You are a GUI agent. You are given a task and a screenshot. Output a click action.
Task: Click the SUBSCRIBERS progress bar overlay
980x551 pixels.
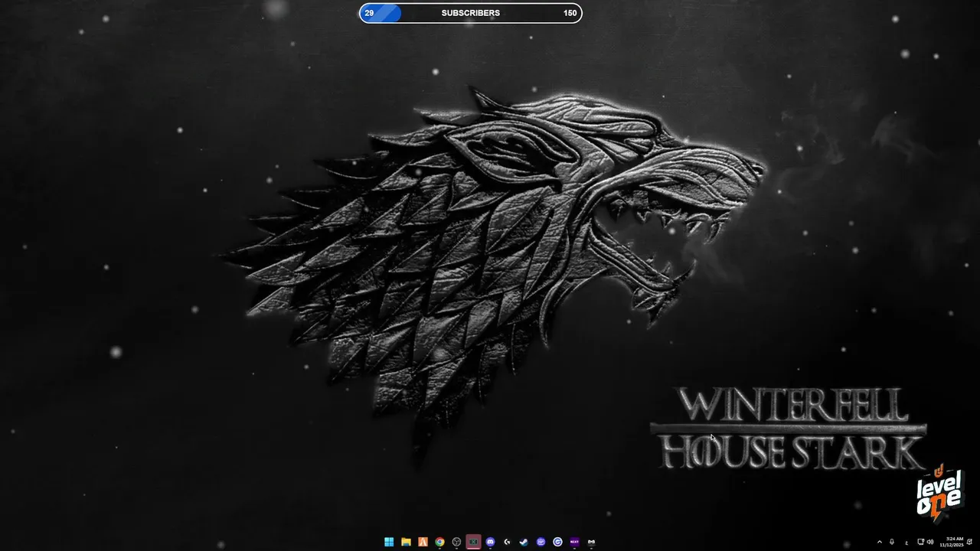tap(471, 13)
